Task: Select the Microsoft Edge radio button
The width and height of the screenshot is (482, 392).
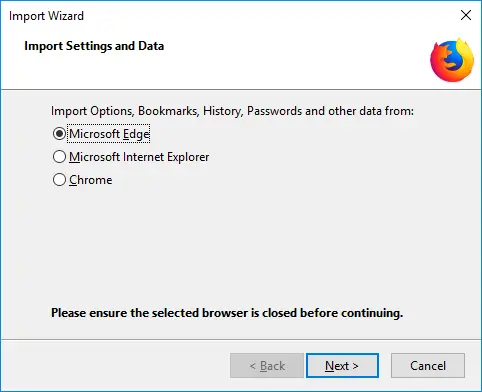Action: click(59, 134)
